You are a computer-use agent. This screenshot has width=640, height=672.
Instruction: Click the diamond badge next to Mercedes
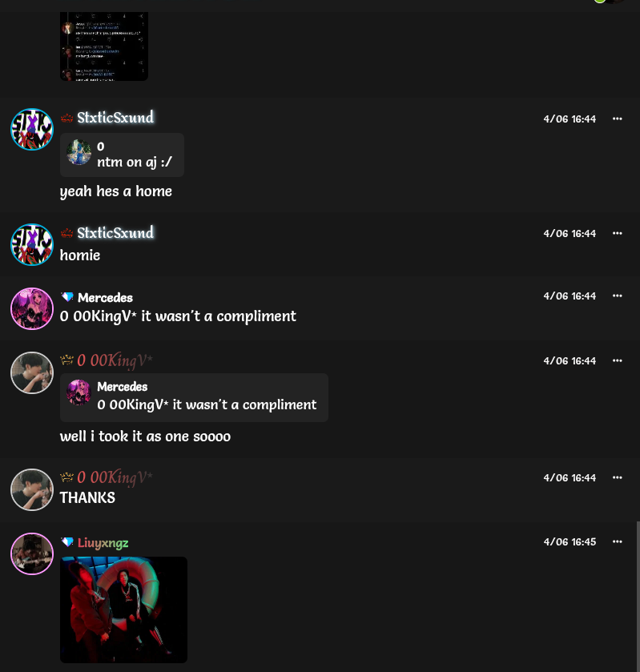(x=66, y=297)
